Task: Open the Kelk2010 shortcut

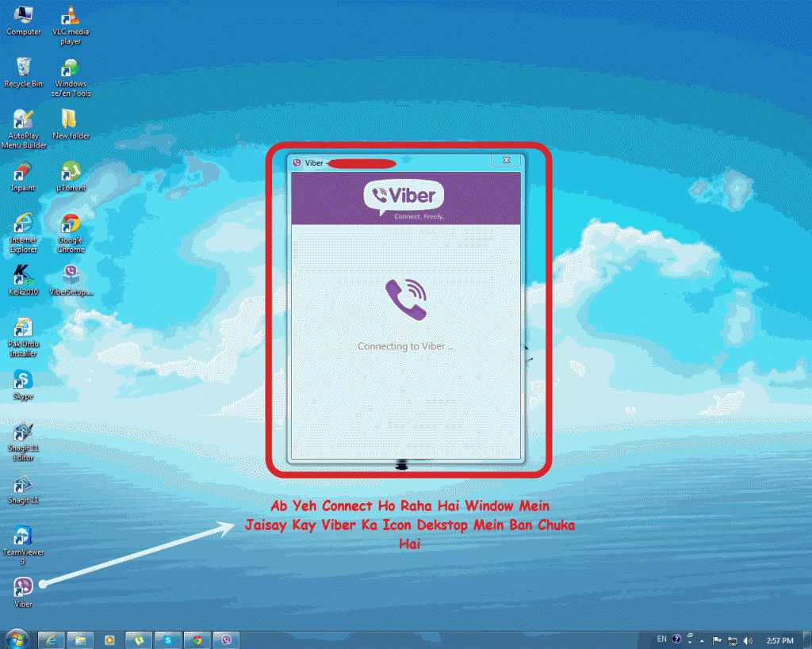Action: coord(23,280)
